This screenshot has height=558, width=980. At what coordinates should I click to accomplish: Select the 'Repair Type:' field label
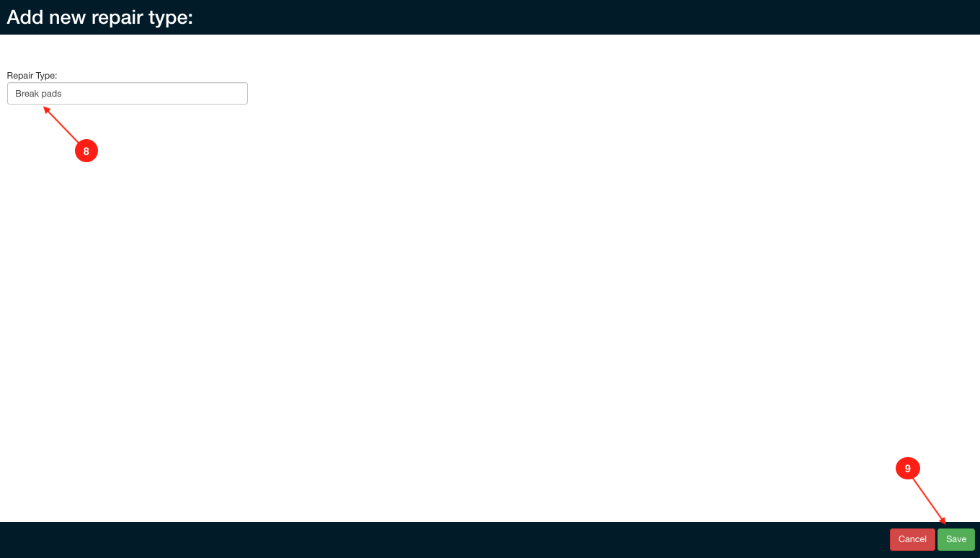(32, 75)
